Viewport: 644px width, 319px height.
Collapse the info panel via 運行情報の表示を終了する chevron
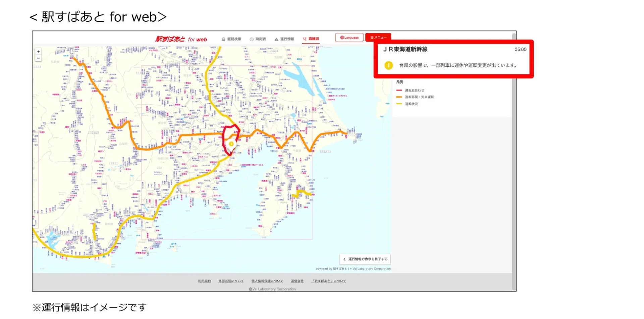point(344,259)
